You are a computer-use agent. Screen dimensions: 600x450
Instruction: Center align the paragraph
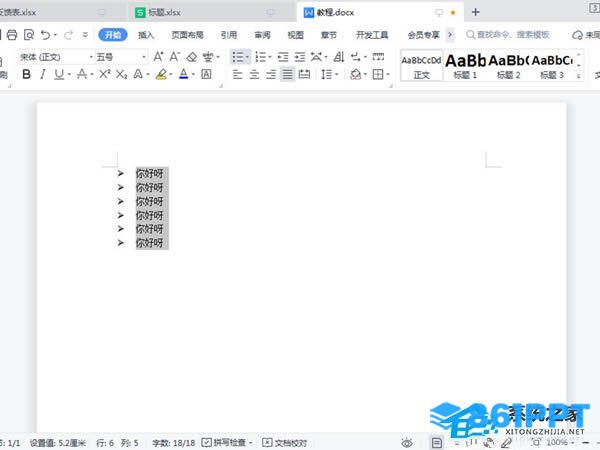click(254, 75)
